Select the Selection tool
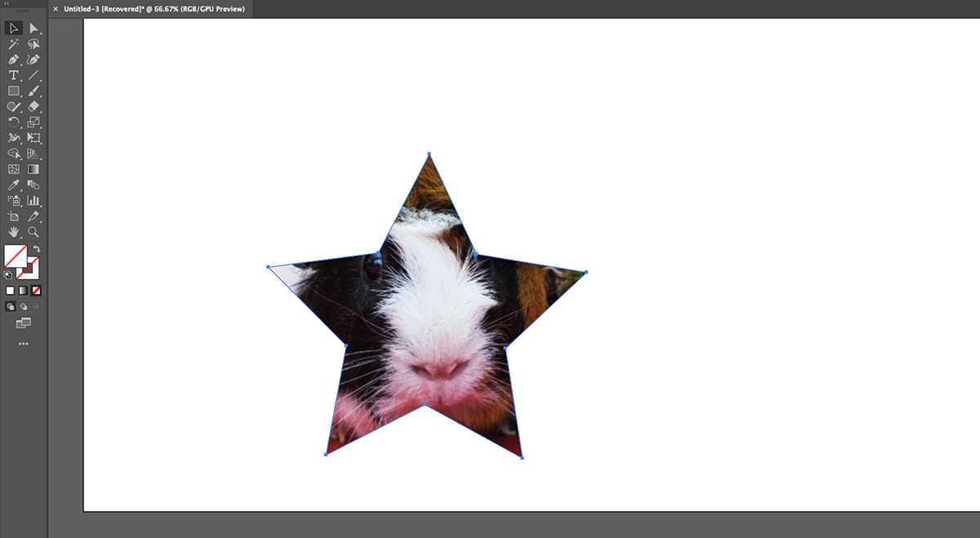Image resolution: width=980 pixels, height=538 pixels. [13, 28]
